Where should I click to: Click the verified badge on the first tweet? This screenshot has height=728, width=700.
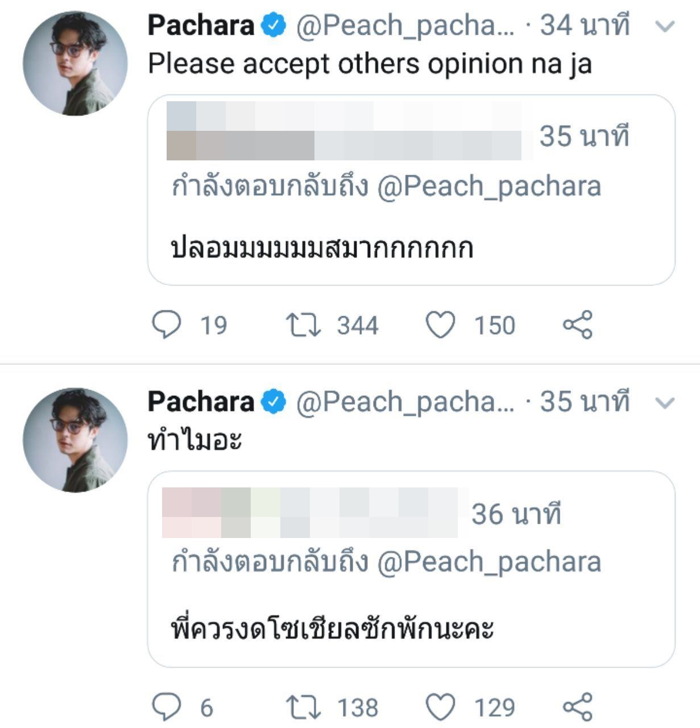click(272, 24)
